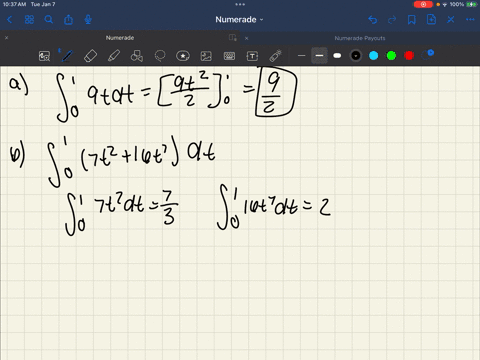Select the green pen color

pos(391,56)
